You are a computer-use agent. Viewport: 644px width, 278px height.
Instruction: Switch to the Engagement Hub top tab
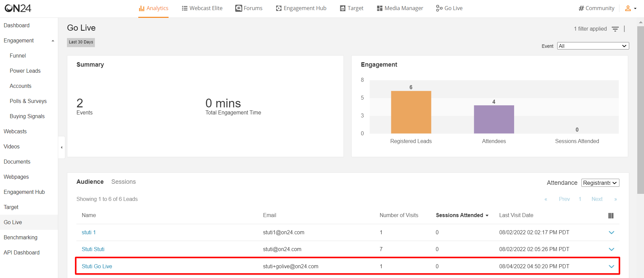point(301,8)
